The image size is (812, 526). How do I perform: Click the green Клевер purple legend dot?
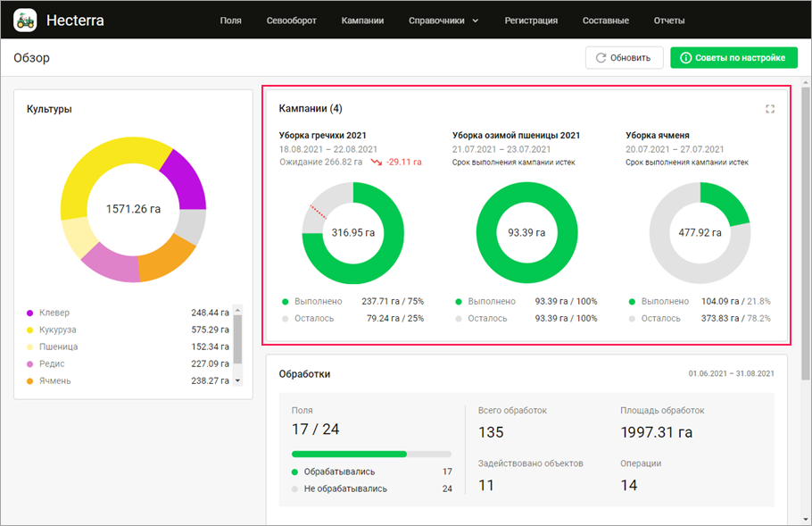(30, 313)
